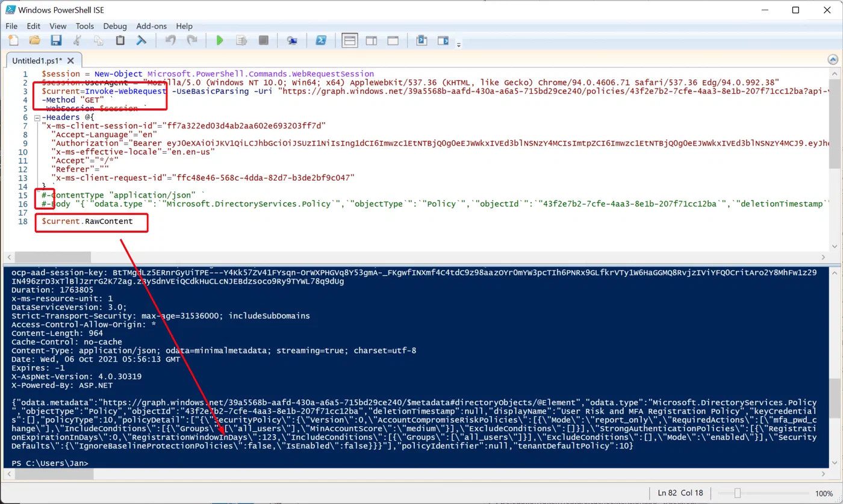This screenshot has height=504, width=843.
Task: Open the File menu
Action: (x=11, y=26)
